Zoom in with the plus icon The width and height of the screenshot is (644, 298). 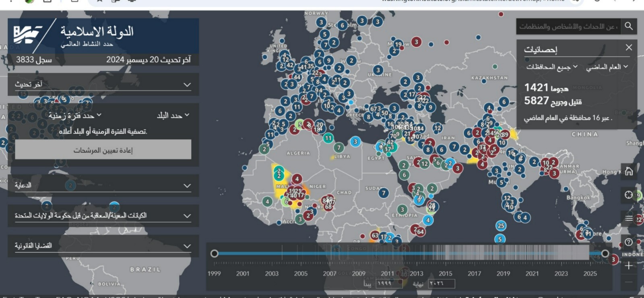point(629,265)
